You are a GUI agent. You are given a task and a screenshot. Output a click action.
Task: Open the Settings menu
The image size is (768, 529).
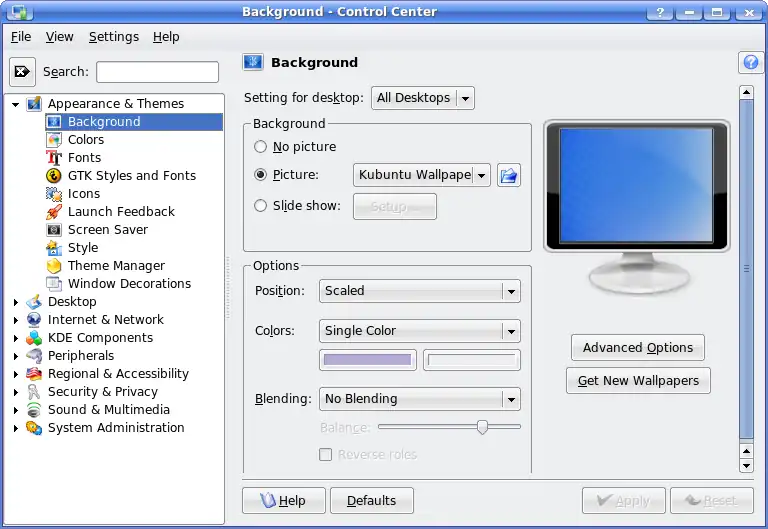click(113, 37)
